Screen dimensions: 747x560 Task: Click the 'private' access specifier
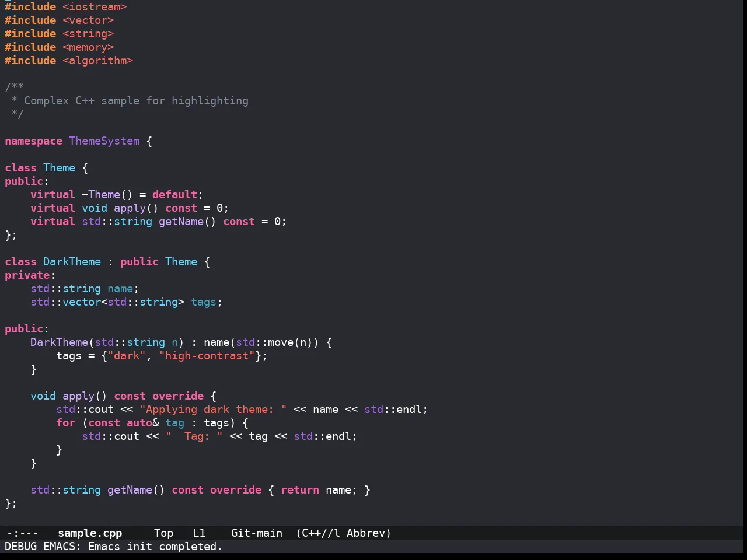[27, 275]
